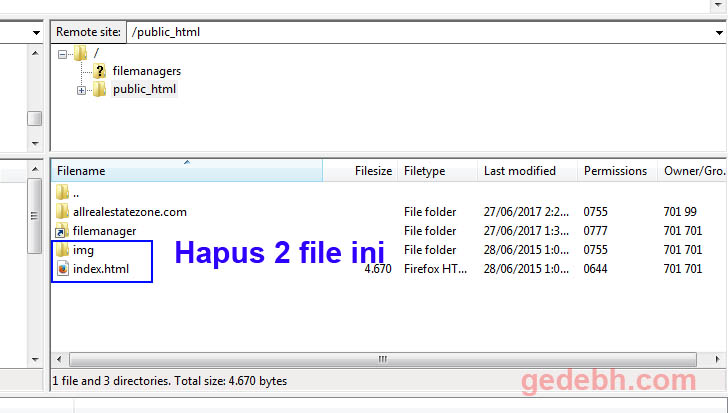Click the Firefox HT... filetype cell

(x=436, y=269)
